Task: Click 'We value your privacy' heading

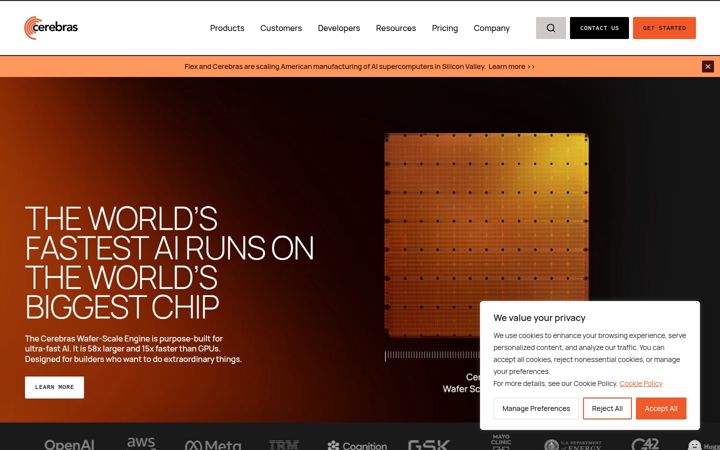Action: coord(539,318)
